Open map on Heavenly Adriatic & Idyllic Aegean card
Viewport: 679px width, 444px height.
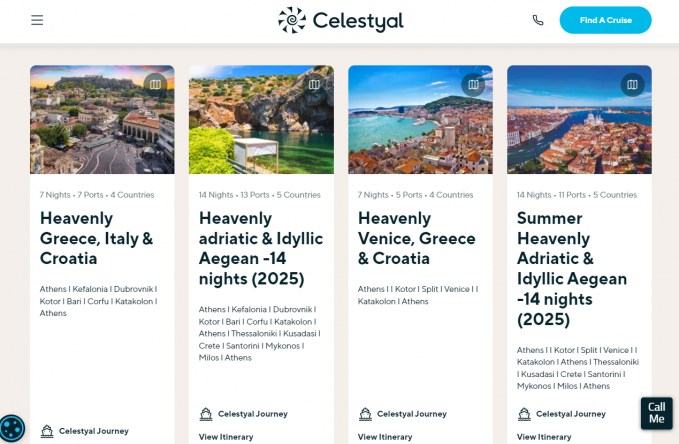(314, 84)
